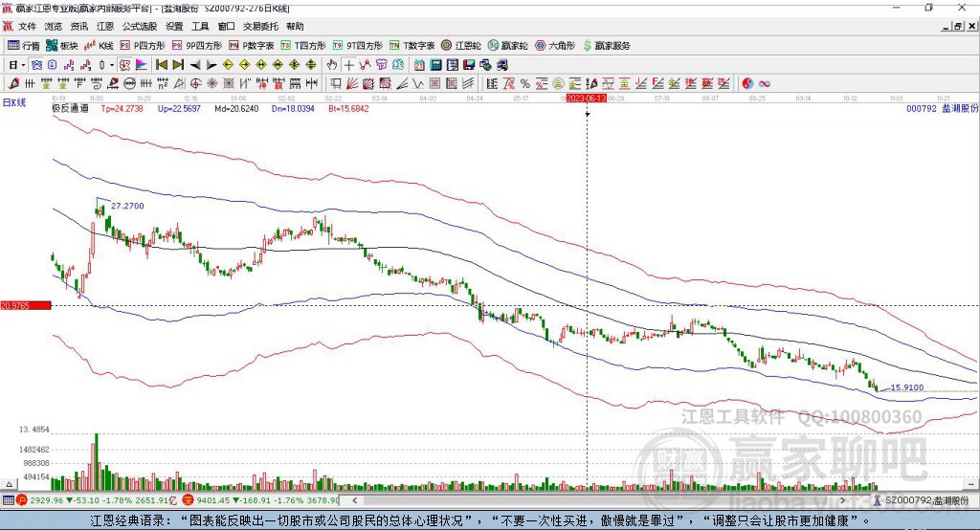The image size is (980, 530).
Task: Toggle the 极反通道 indicator button
Action: pos(70,108)
